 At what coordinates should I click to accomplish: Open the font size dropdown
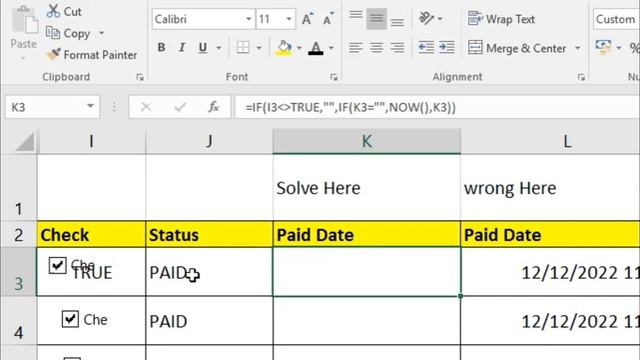coord(289,19)
